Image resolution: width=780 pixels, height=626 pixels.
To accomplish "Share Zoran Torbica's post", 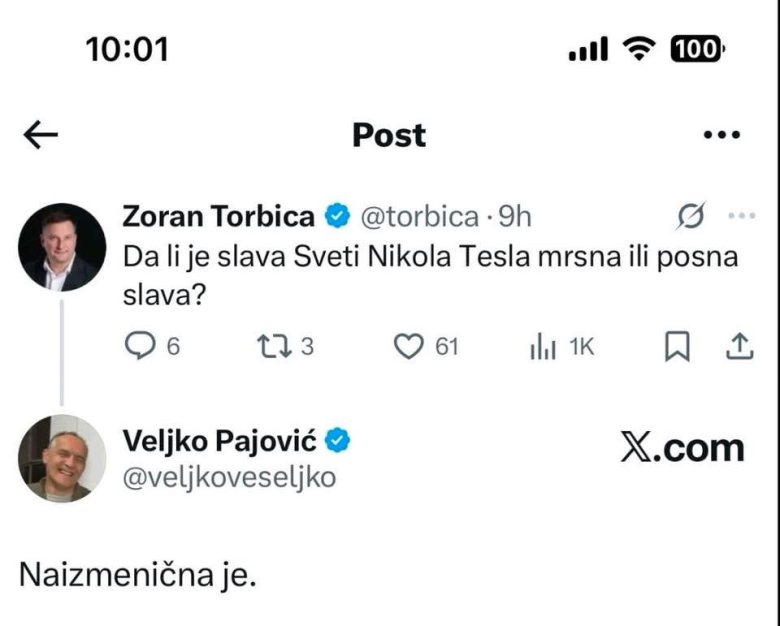I will (x=738, y=346).
